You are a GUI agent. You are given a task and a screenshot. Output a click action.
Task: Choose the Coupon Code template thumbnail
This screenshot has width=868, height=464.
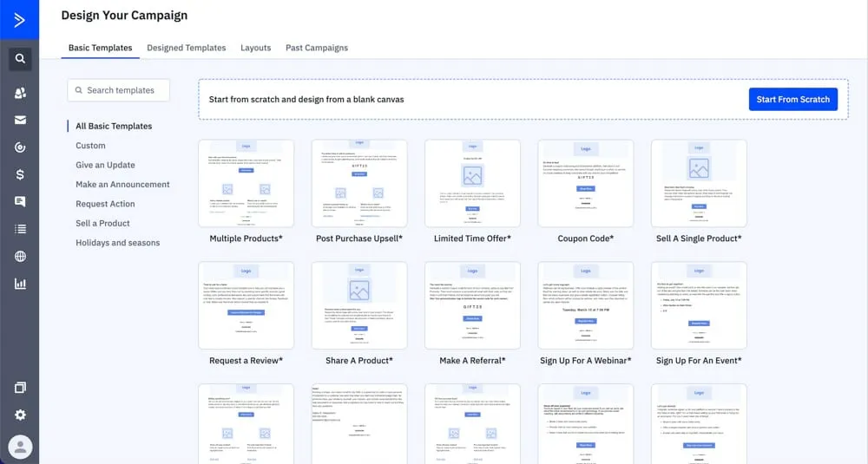pyautogui.click(x=586, y=183)
